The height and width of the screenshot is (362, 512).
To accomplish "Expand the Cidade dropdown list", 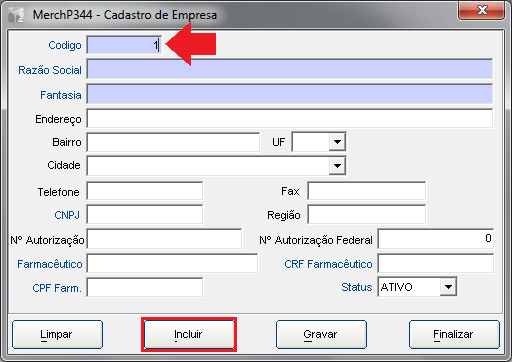I will (337, 165).
